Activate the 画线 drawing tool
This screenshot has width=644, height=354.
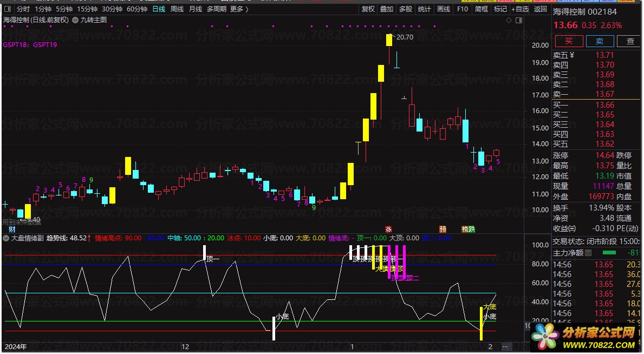click(444, 9)
